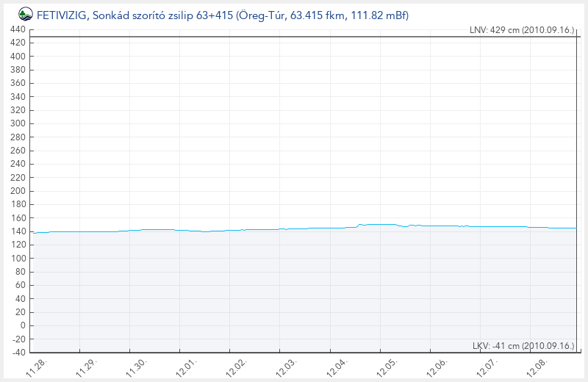
Task: Select the 11.29. date tick label
Action: coord(87,367)
